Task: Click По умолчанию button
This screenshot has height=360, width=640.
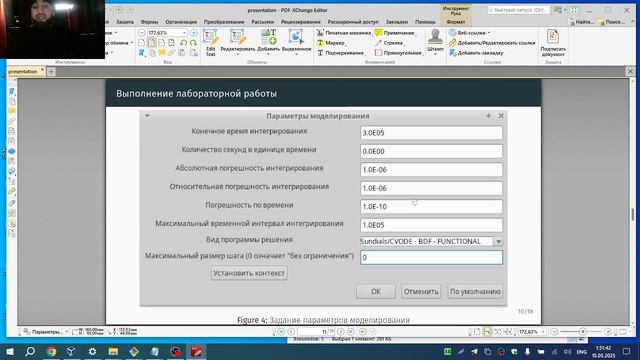Action: pos(475,291)
